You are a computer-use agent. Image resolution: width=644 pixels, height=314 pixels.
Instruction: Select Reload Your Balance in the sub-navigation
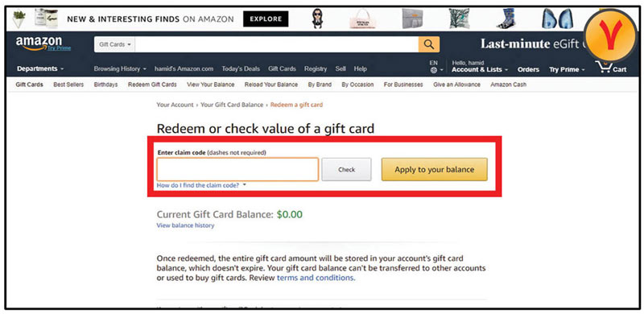(x=271, y=85)
